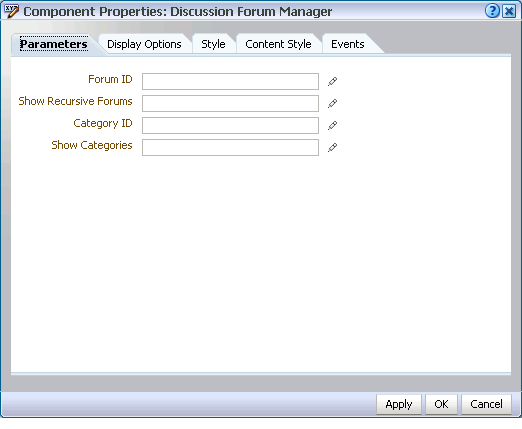Click the dialog title 'Component Properties: Discussion Forum Manager'
The width and height of the screenshot is (522, 429).
(x=178, y=12)
